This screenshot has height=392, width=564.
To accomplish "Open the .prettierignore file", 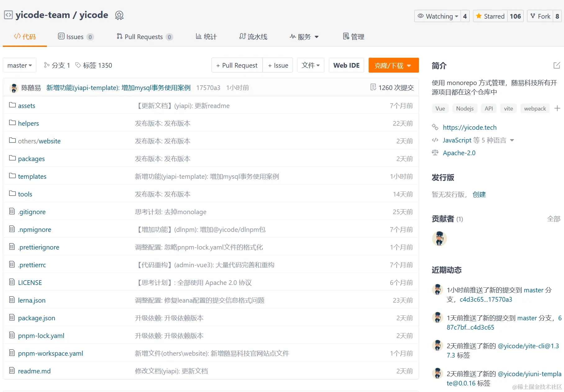I will [x=39, y=247].
